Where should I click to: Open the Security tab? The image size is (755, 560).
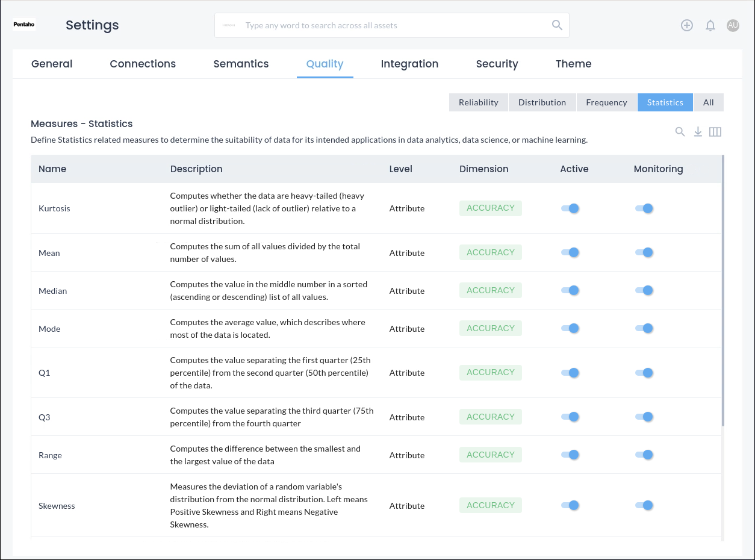click(497, 64)
